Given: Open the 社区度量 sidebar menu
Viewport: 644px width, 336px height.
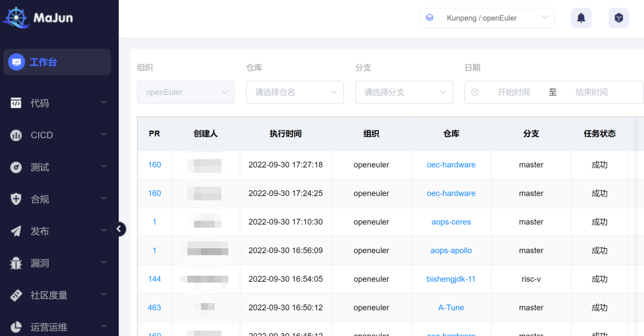Looking at the screenshot, I should (x=57, y=295).
